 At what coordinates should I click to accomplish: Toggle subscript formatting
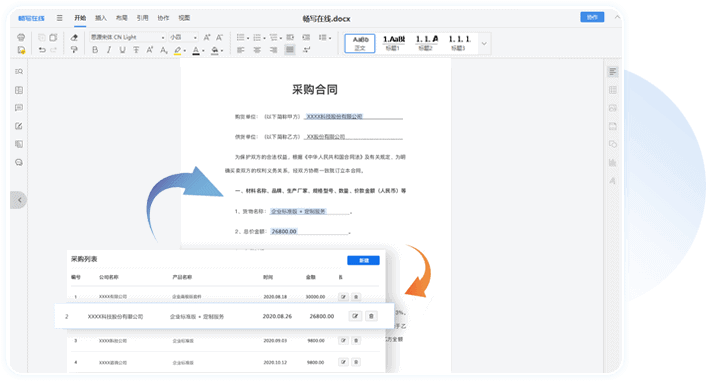163,50
